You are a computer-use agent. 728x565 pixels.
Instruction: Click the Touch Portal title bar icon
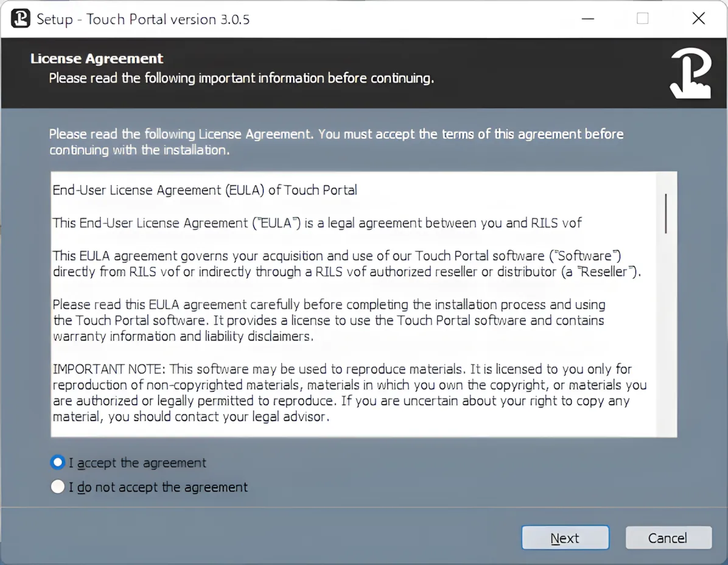[20, 19]
